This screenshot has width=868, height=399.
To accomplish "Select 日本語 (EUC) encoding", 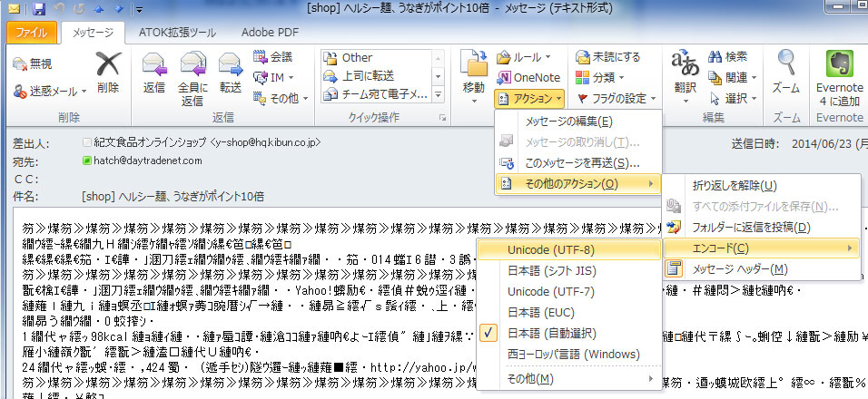I will coord(568,312).
